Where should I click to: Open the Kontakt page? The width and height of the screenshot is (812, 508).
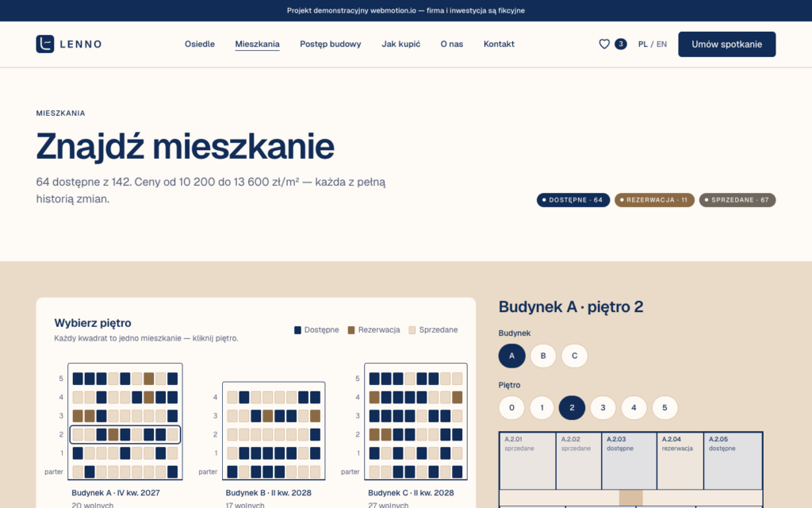tap(499, 44)
